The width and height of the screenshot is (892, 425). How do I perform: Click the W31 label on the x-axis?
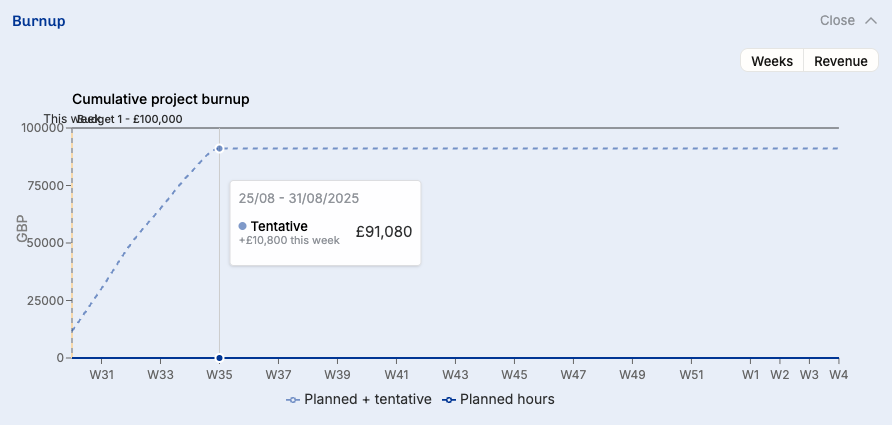101,375
